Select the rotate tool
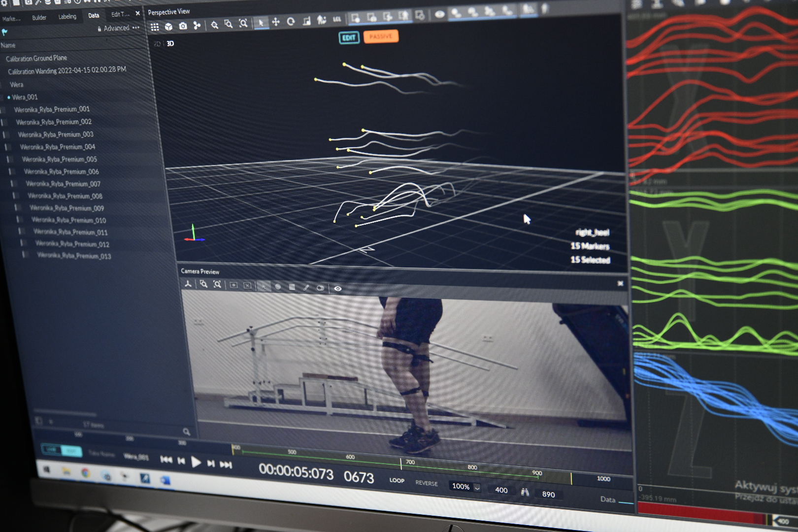The height and width of the screenshot is (532, 798). point(291,21)
